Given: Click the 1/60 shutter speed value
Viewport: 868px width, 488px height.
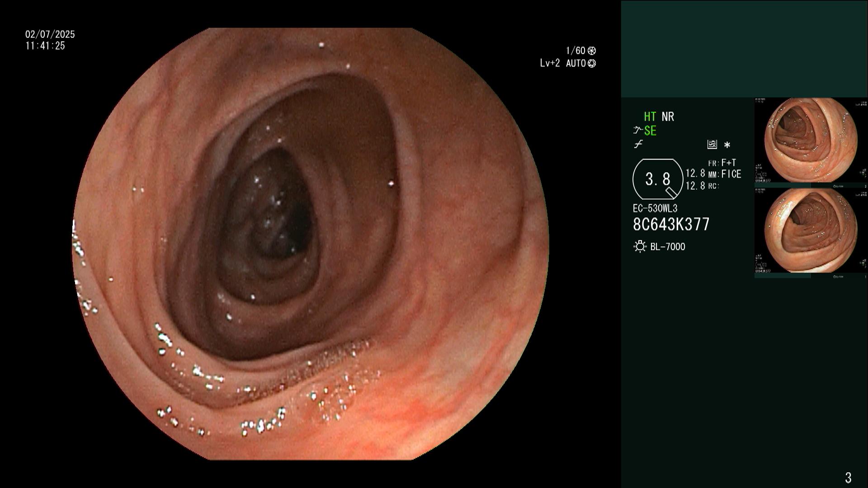Looking at the screenshot, I should point(576,51).
